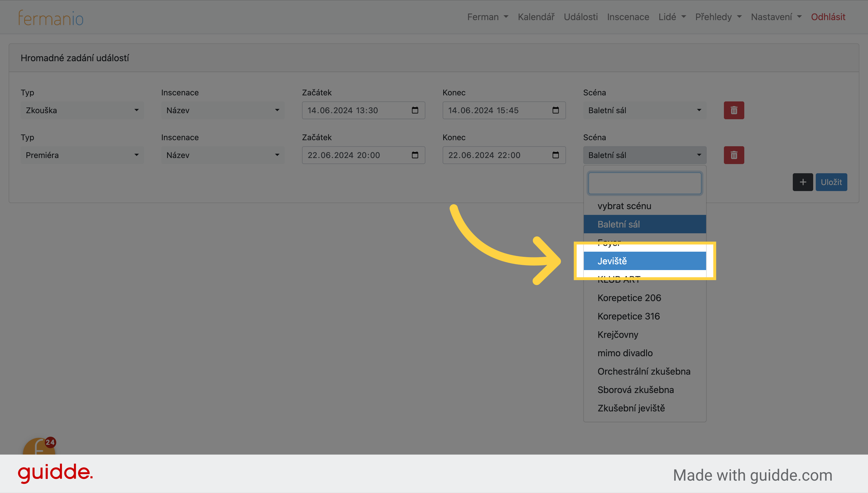Click the Uložit save button
The image size is (868, 493).
pos(832,182)
